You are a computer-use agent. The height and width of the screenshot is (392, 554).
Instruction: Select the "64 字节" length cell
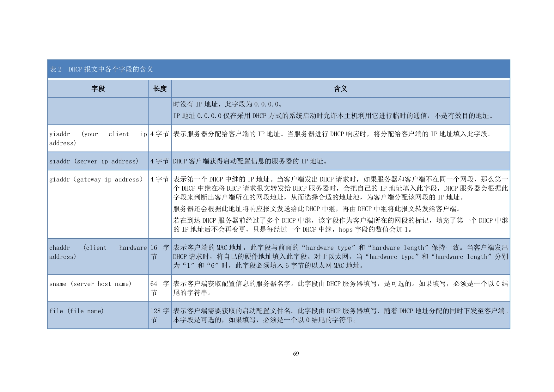coord(160,288)
